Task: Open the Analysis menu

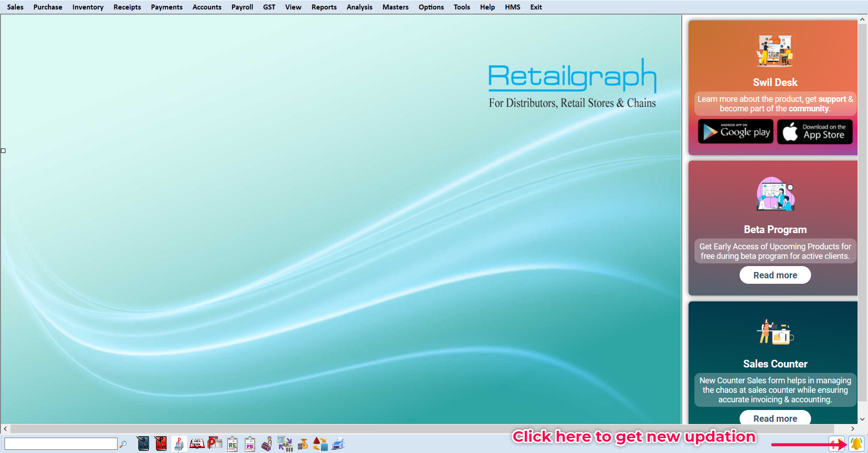Action: [359, 7]
